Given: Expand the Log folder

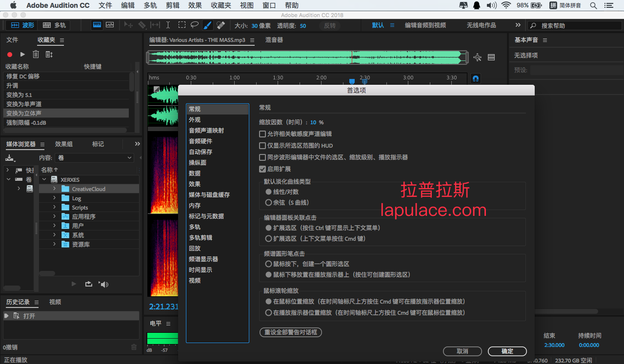Looking at the screenshot, I should pos(55,198).
